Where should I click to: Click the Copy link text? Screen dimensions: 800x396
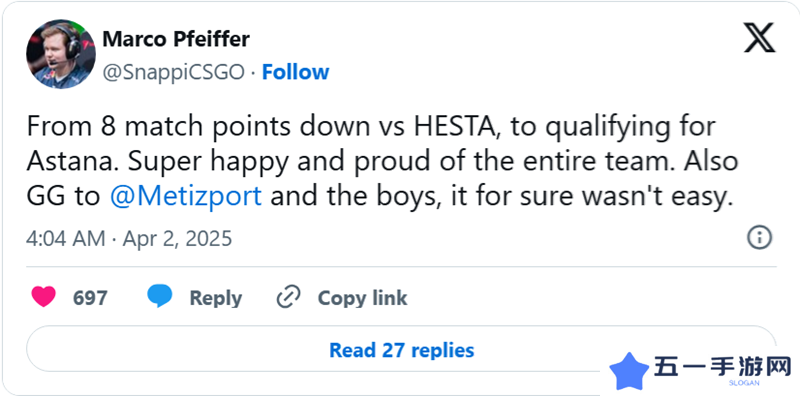tap(362, 298)
